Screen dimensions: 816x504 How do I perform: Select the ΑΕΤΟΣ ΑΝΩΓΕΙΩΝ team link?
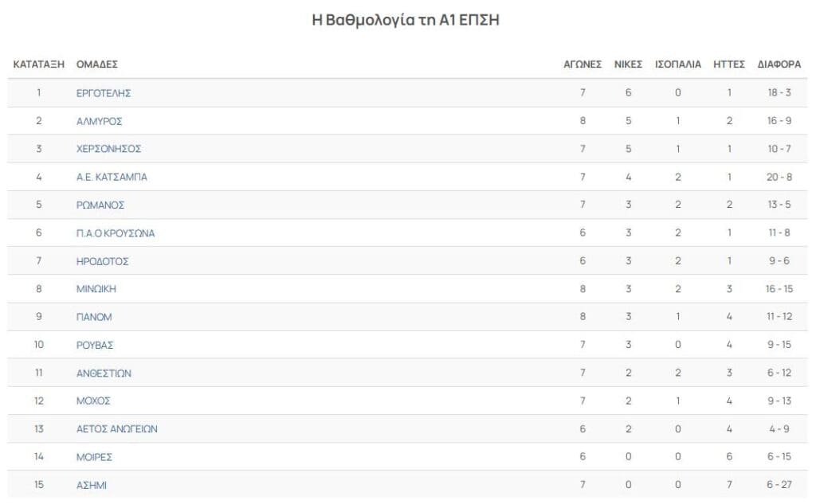click(117, 429)
